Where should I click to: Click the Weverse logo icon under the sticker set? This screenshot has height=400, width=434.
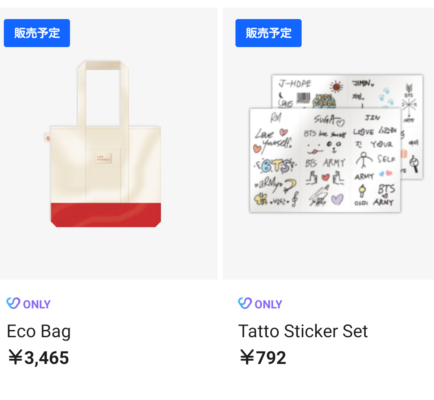[x=245, y=303]
